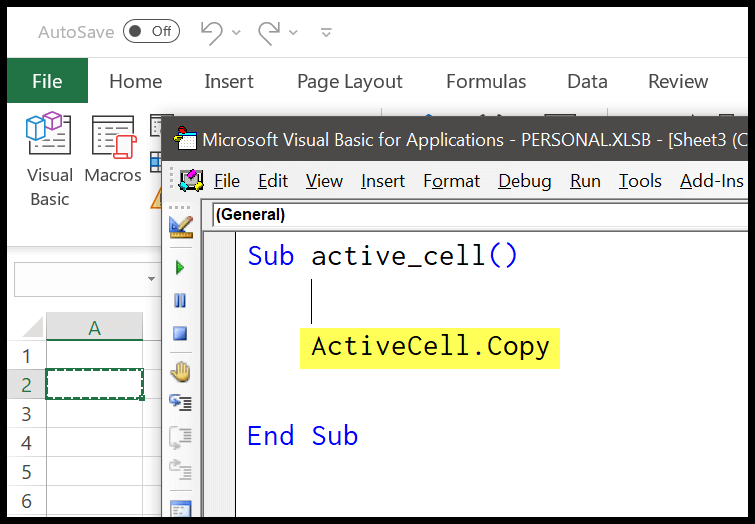This screenshot has width=755, height=524.
Task: Open the VBA editor View menu
Action: point(325,181)
